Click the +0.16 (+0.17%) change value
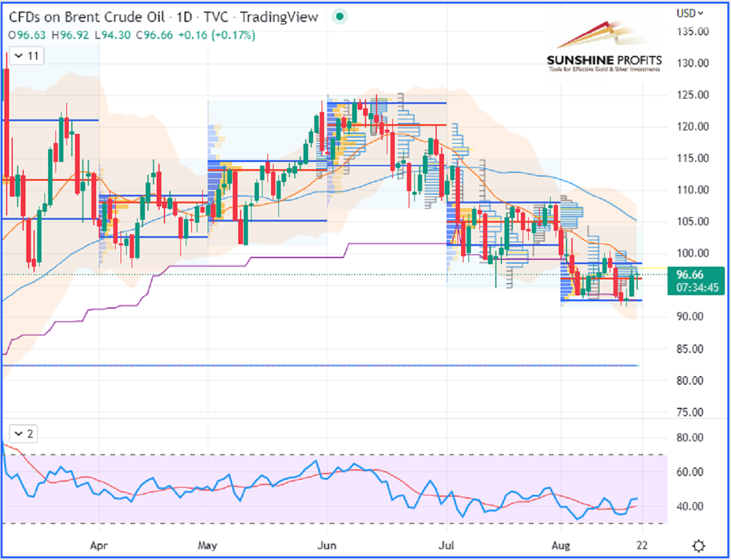 (216, 35)
